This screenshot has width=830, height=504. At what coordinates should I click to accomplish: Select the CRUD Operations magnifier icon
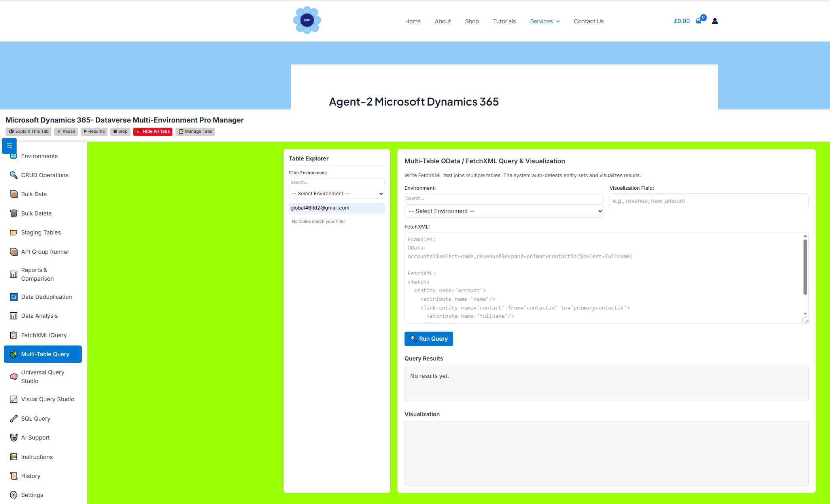point(13,175)
